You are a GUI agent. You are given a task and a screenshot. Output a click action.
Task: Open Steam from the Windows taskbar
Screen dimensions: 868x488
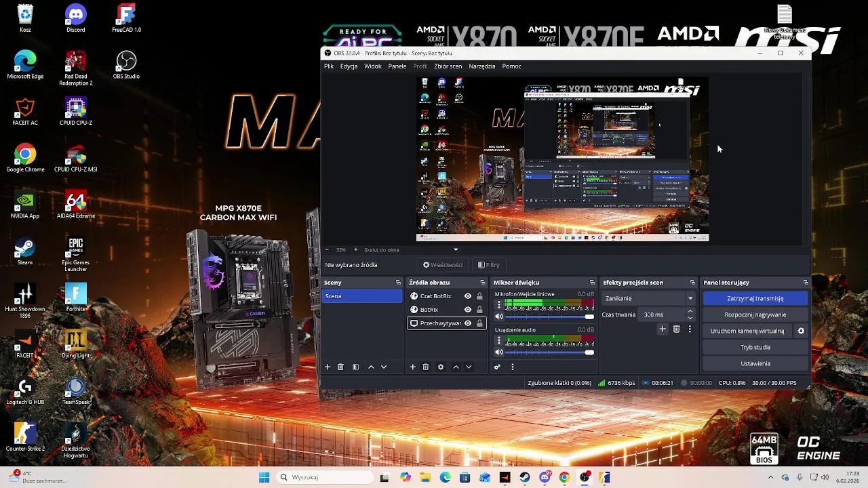[525, 477]
